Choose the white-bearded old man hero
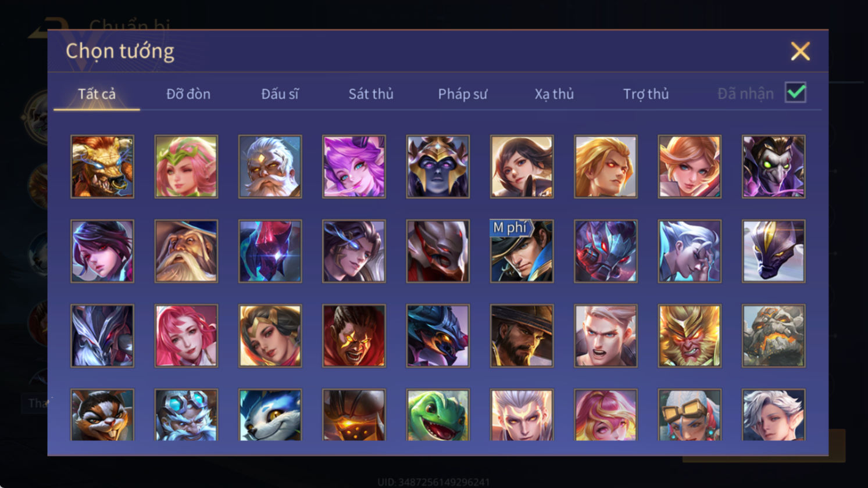The image size is (868, 488). 270,167
